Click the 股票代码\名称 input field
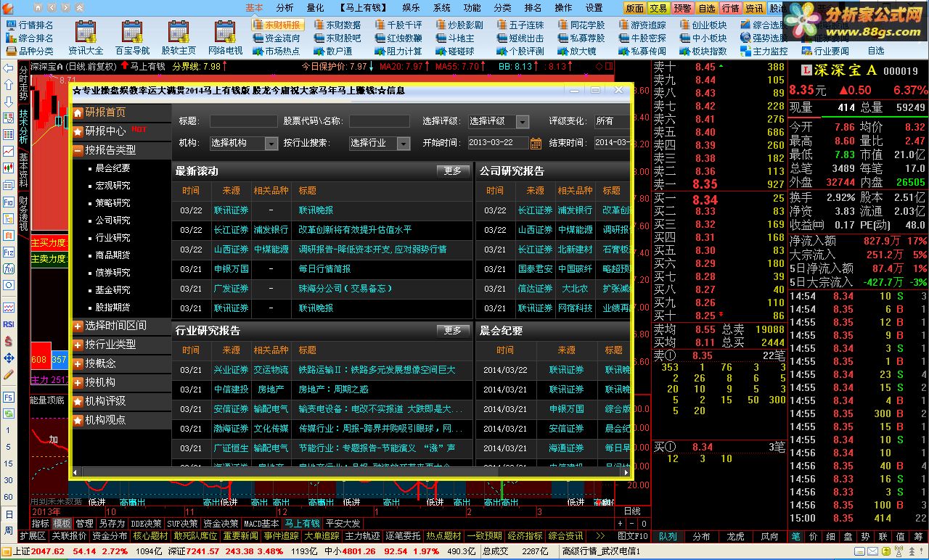This screenshot has width=929, height=560. tap(379, 121)
